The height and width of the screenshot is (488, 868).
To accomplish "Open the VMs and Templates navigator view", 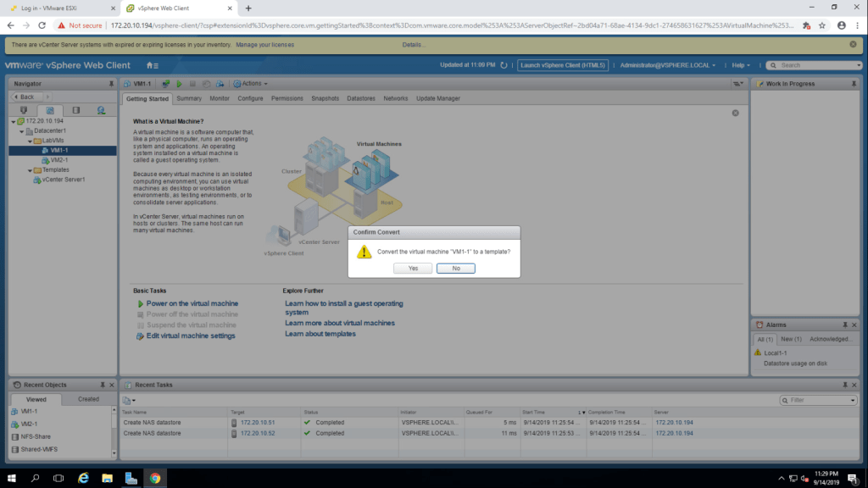I will (x=49, y=110).
